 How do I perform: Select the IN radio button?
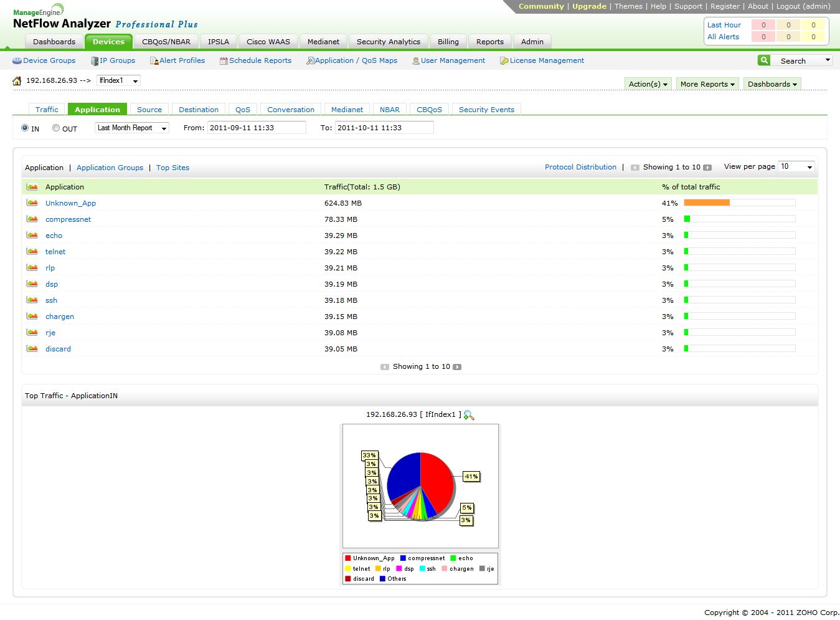click(25, 128)
